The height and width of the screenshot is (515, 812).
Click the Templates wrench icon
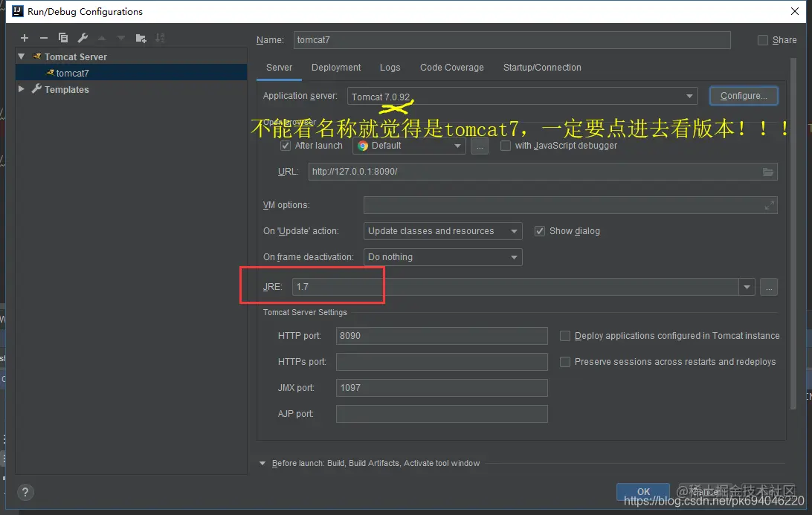(36, 89)
